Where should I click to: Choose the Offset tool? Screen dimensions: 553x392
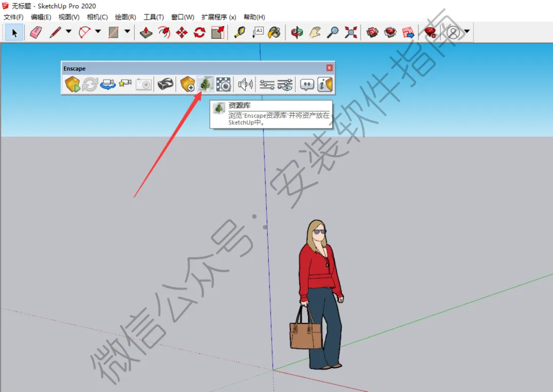(164, 32)
